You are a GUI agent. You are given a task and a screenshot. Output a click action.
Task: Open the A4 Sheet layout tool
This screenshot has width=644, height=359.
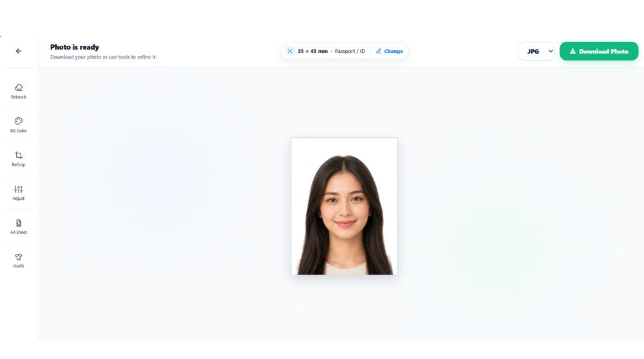point(19,227)
